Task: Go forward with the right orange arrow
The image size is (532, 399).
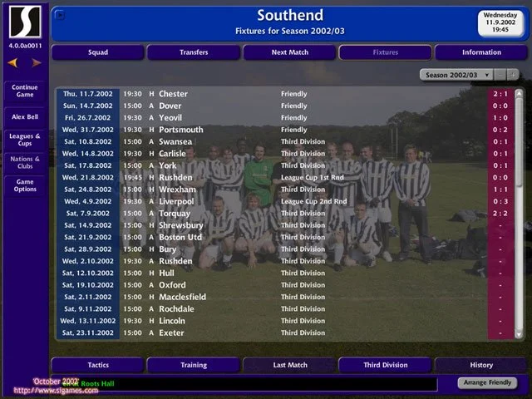Action: tap(37, 62)
